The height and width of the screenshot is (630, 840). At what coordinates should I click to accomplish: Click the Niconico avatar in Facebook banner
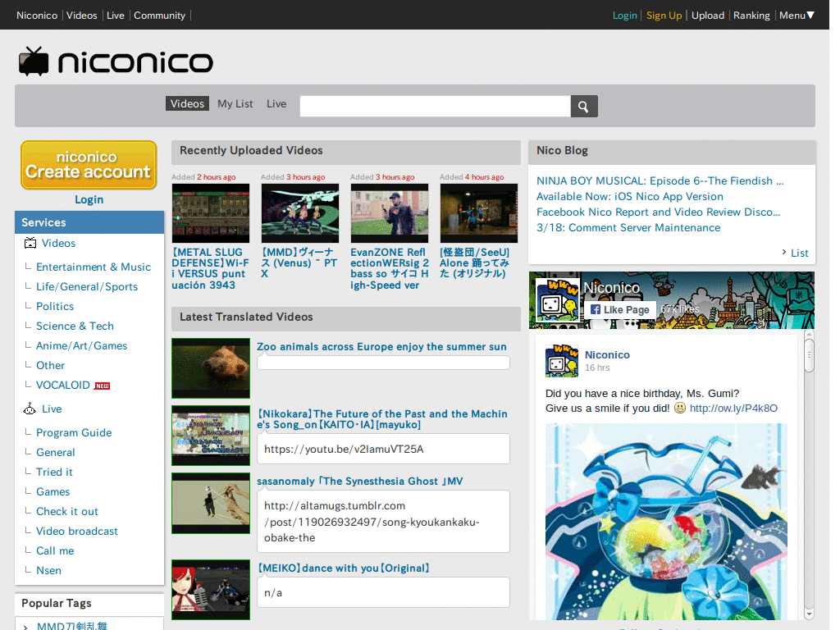point(557,300)
